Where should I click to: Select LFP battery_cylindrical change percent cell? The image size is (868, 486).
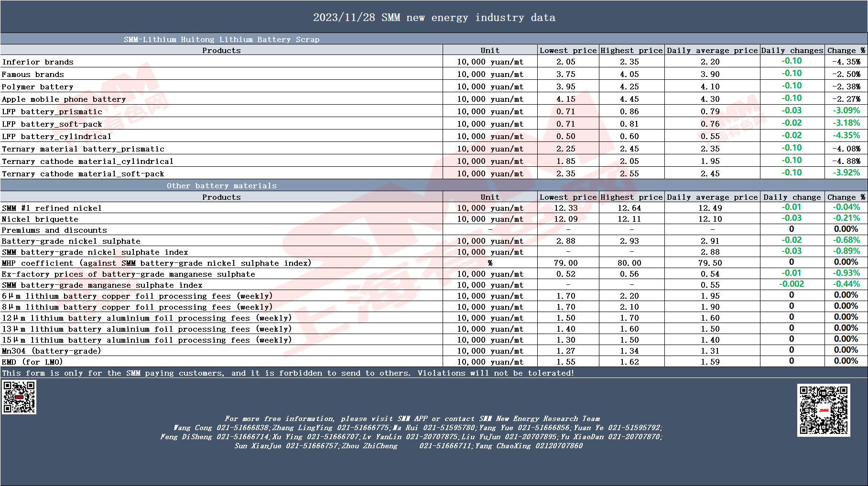(x=846, y=135)
